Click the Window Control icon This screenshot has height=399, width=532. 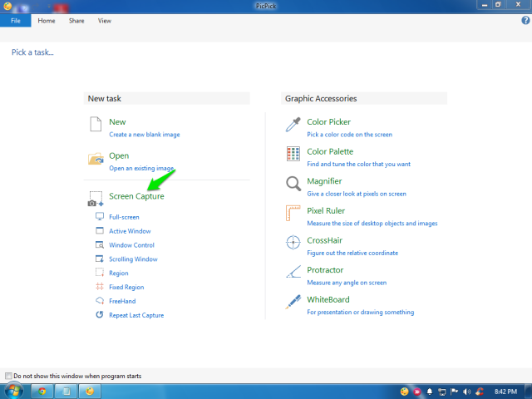point(100,244)
